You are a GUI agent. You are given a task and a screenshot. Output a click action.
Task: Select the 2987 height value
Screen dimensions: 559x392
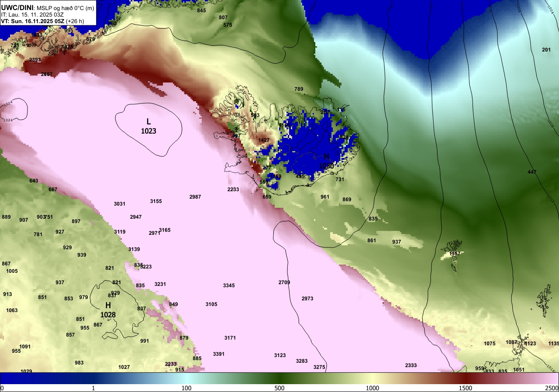click(x=195, y=197)
